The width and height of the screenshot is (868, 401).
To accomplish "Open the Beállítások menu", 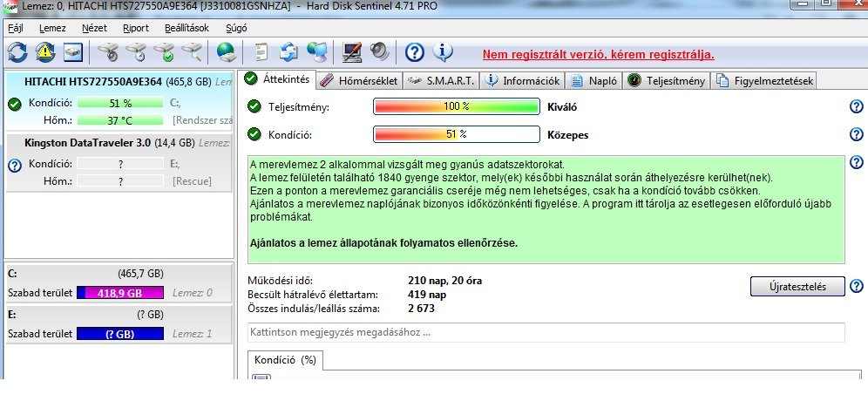I will coord(186,28).
